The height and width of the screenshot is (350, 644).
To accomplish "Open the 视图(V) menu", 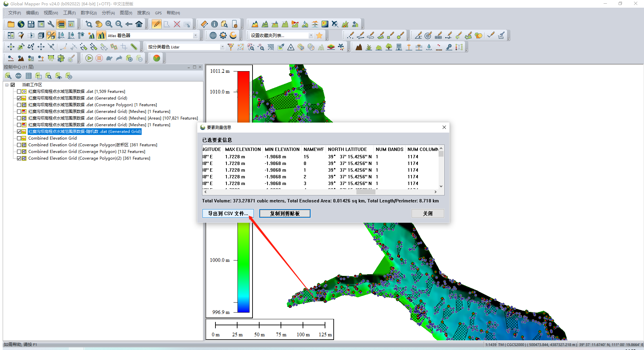I will pos(51,13).
